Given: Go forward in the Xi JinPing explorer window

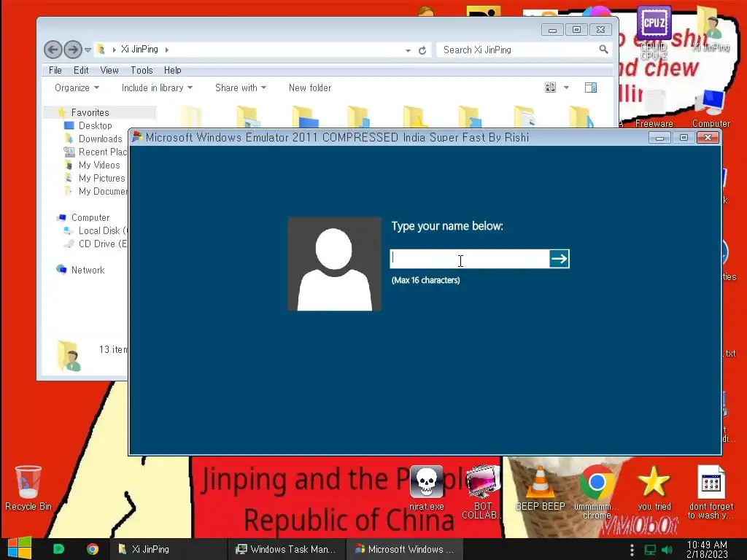Looking at the screenshot, I should (72, 49).
